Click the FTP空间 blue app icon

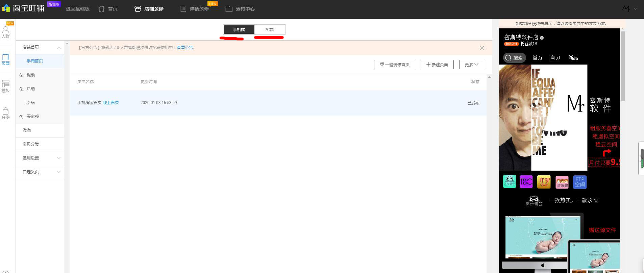[580, 182]
